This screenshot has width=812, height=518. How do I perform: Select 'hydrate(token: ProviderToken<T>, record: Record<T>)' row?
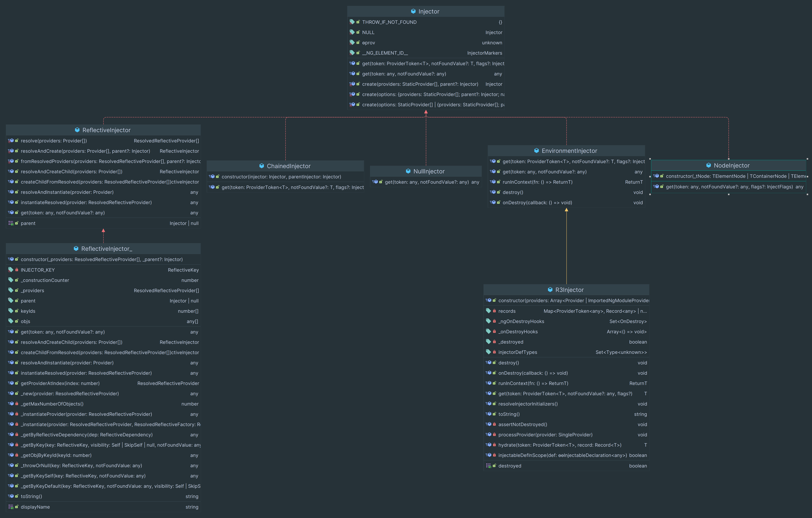click(x=566, y=445)
